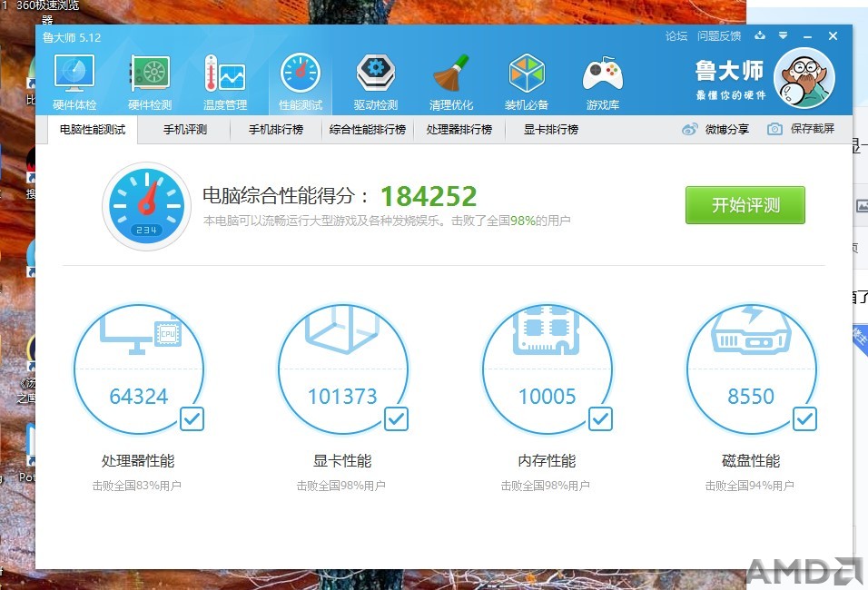This screenshot has width=868, height=590.
Task: Open 硬件体检 hardware checkup icon
Action: 74,82
